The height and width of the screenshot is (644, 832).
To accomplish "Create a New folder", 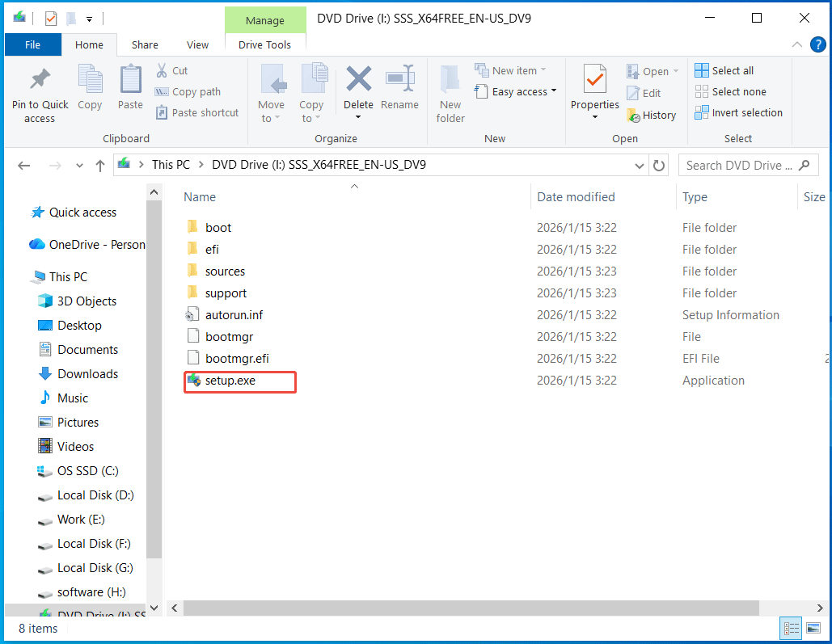I will pyautogui.click(x=450, y=94).
